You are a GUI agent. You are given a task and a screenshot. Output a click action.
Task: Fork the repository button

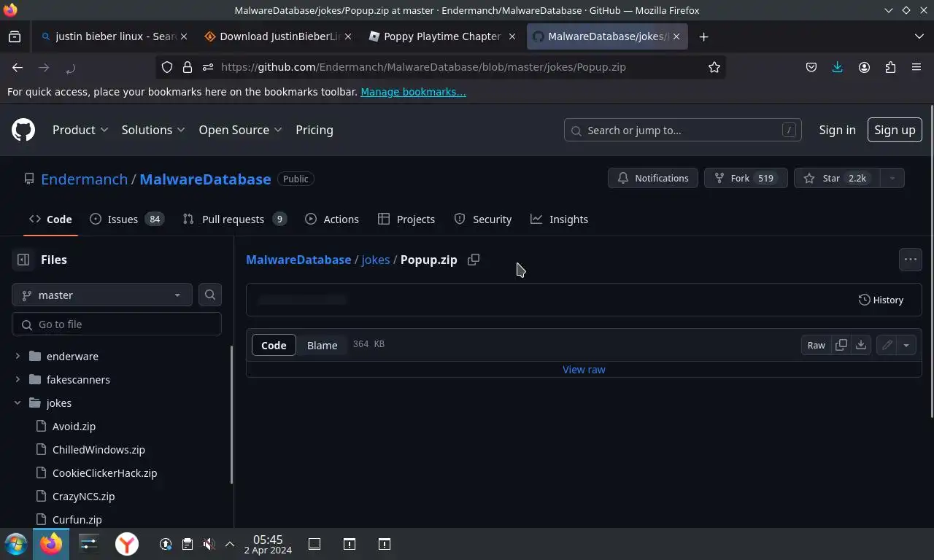click(746, 178)
